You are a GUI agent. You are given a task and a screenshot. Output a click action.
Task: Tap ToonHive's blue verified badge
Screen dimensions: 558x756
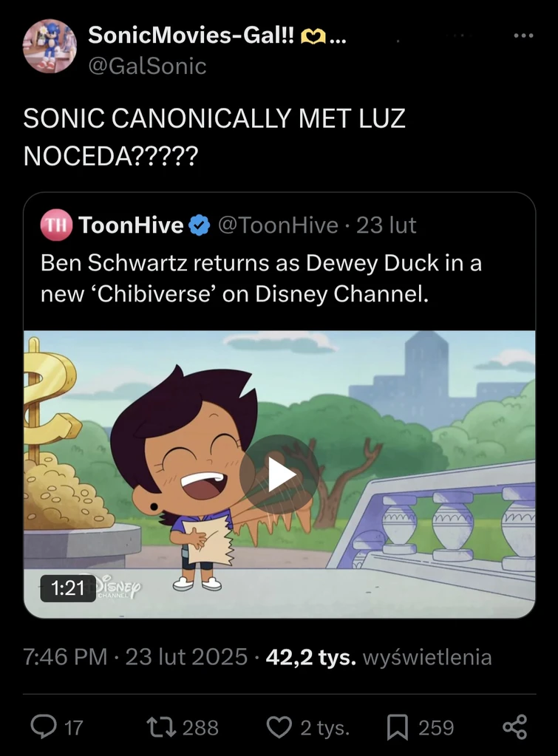(200, 225)
